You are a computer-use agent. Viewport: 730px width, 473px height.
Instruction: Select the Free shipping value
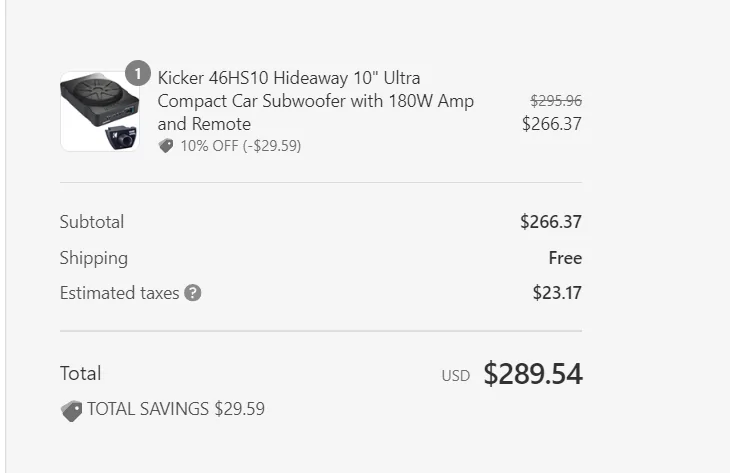[565, 258]
